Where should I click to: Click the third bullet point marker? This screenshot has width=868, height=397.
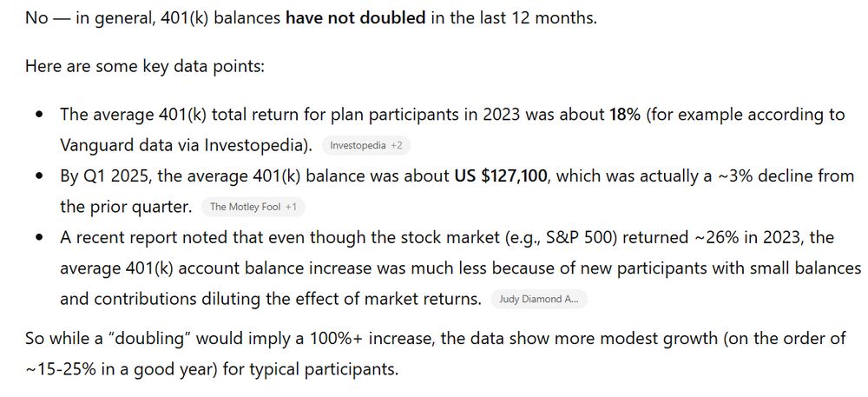pos(39,239)
